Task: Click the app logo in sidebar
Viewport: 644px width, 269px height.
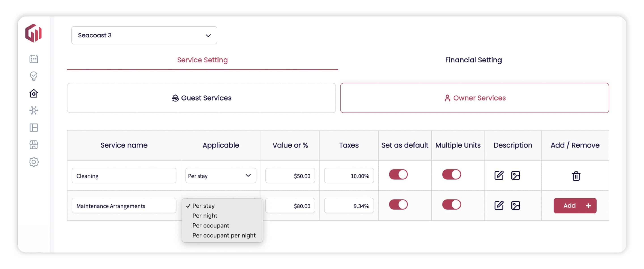Action: (x=34, y=33)
